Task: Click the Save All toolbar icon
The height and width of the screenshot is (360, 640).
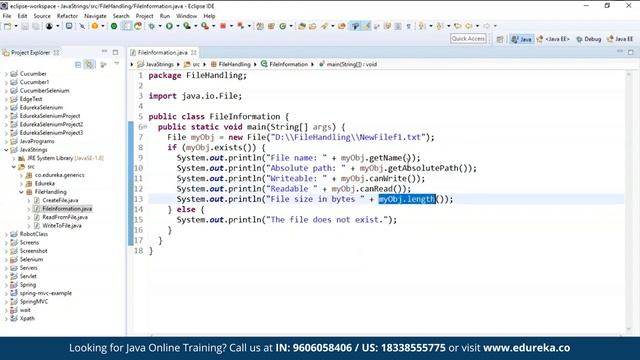Action: [x=36, y=26]
